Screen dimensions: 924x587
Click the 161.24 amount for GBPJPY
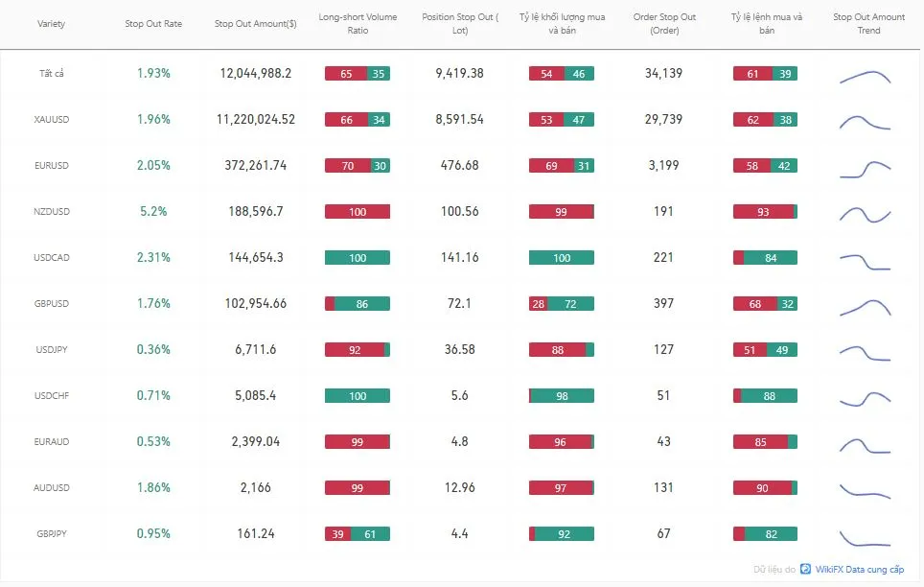256,533
